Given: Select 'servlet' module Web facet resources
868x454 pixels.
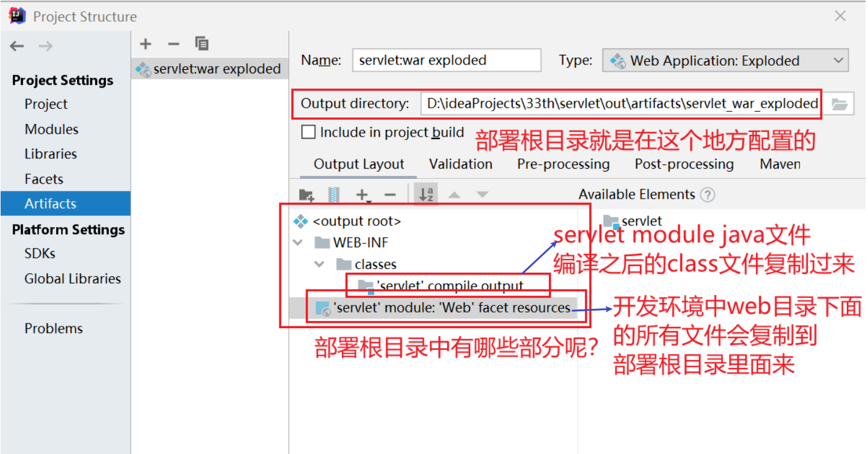Looking at the screenshot, I should click(x=444, y=308).
